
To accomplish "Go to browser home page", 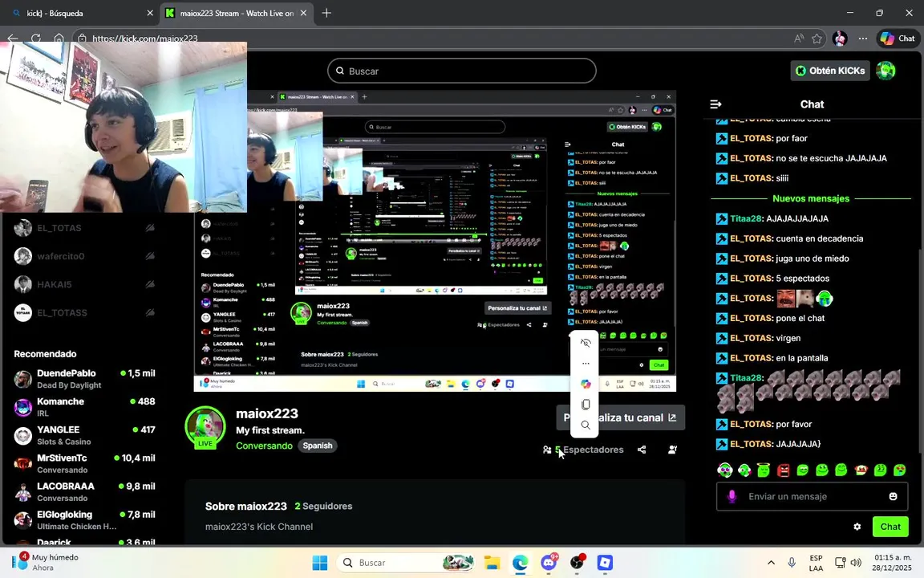I will pyautogui.click(x=59, y=39).
